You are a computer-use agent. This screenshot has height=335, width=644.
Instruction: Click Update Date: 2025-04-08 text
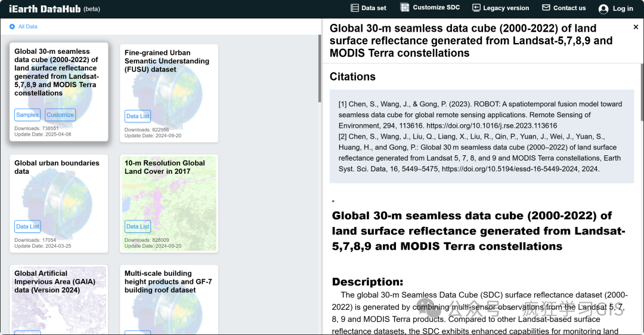(43, 134)
